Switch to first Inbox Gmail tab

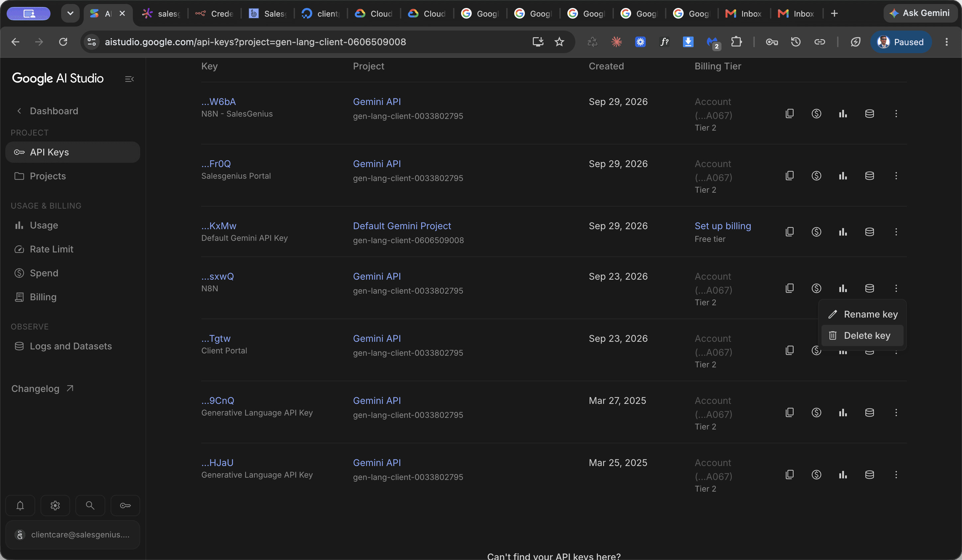[744, 13]
